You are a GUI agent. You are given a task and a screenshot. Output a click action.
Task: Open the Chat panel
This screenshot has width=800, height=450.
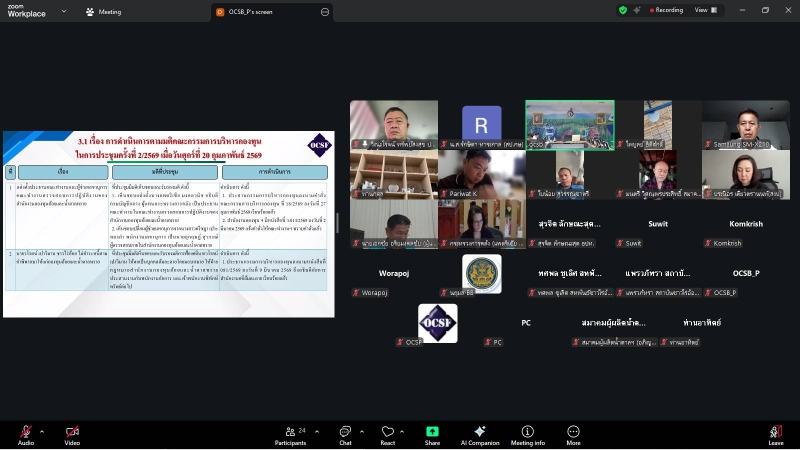345,434
